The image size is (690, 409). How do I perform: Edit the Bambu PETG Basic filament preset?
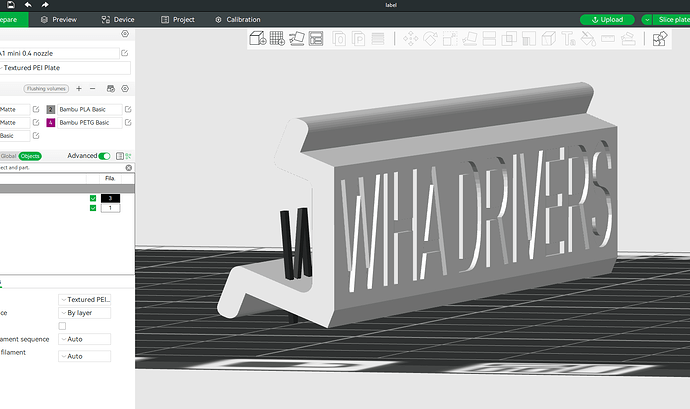coord(128,122)
